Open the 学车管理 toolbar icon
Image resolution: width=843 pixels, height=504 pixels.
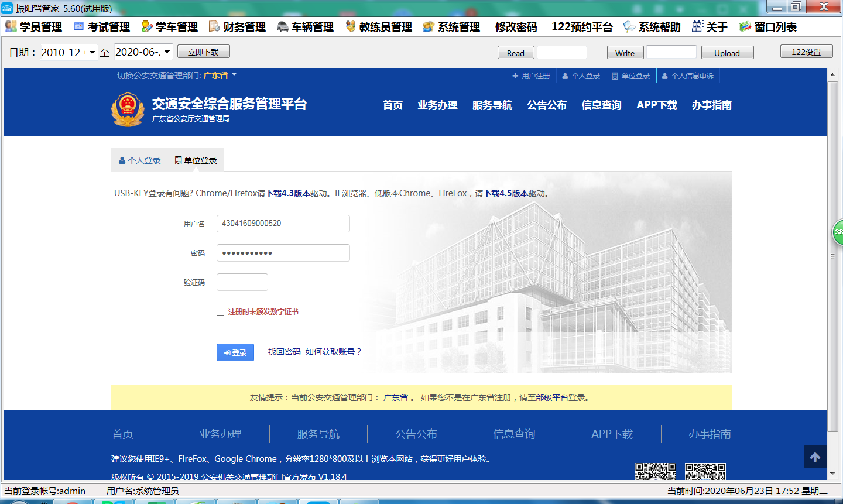pyautogui.click(x=147, y=26)
